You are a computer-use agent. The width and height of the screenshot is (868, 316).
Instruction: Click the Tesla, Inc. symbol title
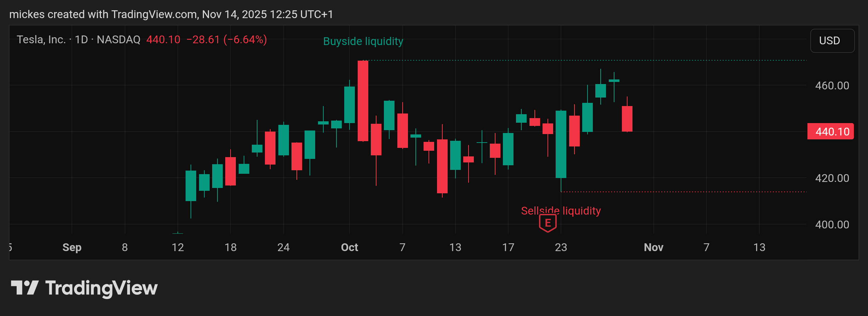(41, 39)
